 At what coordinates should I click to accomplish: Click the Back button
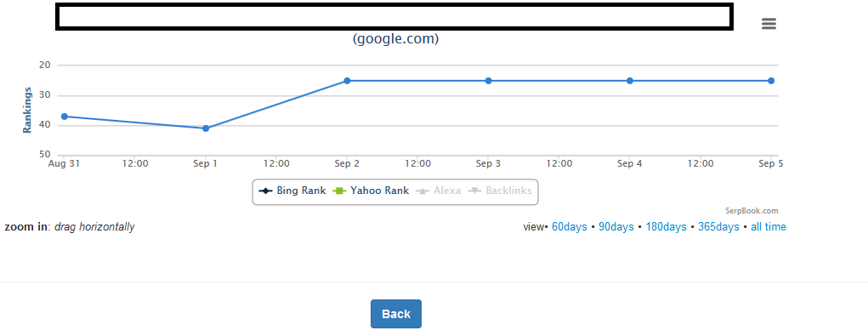tap(396, 314)
